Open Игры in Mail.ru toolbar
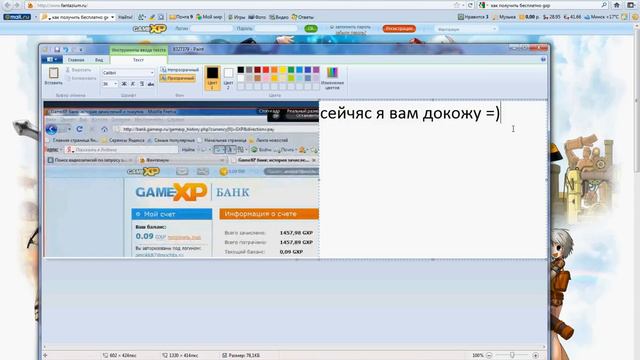Screen dimensions: 640x360 click(236, 17)
